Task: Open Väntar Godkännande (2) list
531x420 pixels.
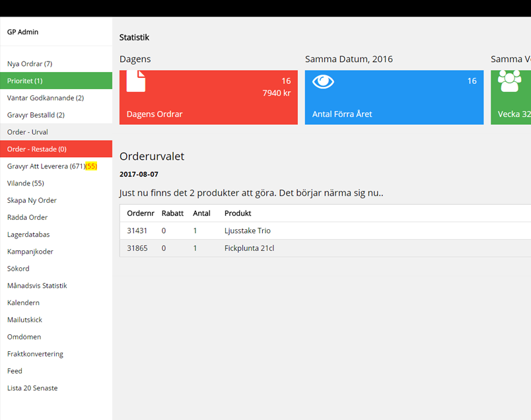Action: 46,98
